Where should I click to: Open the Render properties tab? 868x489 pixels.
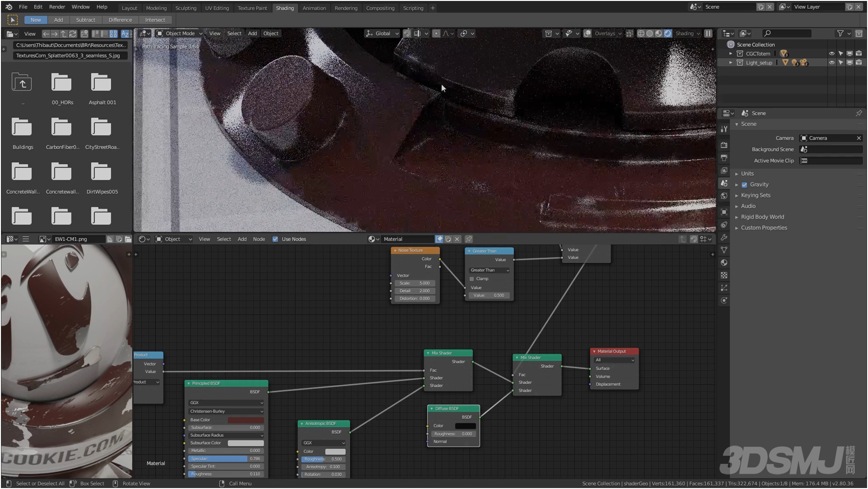(x=724, y=145)
